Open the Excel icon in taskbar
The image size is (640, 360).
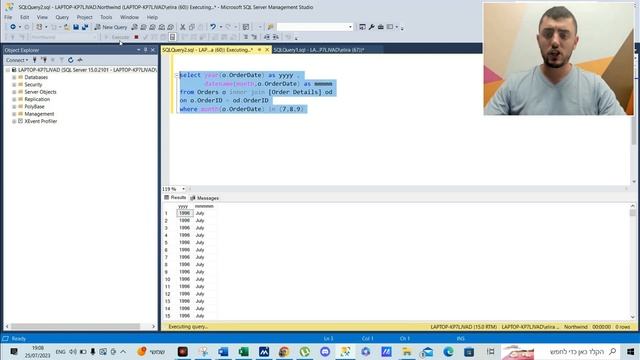pyautogui.click(x=243, y=351)
